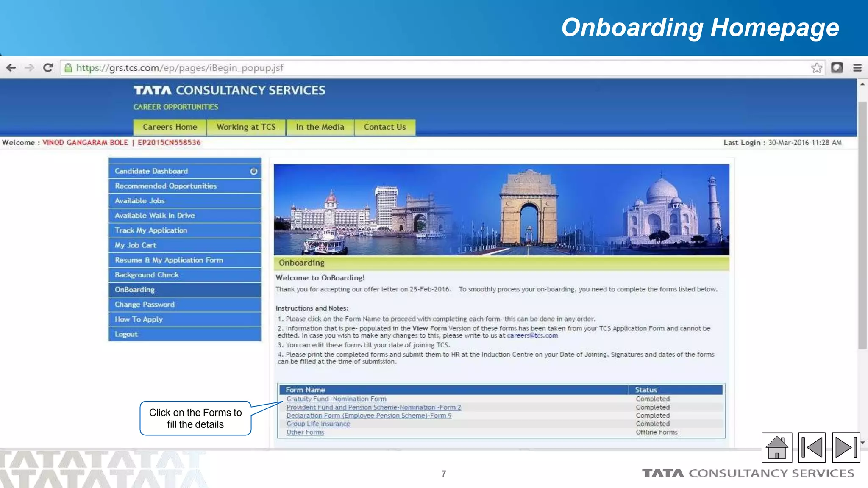Screen dimensions: 868x488
Task: Click the browser extension icon
Action: [x=837, y=68]
